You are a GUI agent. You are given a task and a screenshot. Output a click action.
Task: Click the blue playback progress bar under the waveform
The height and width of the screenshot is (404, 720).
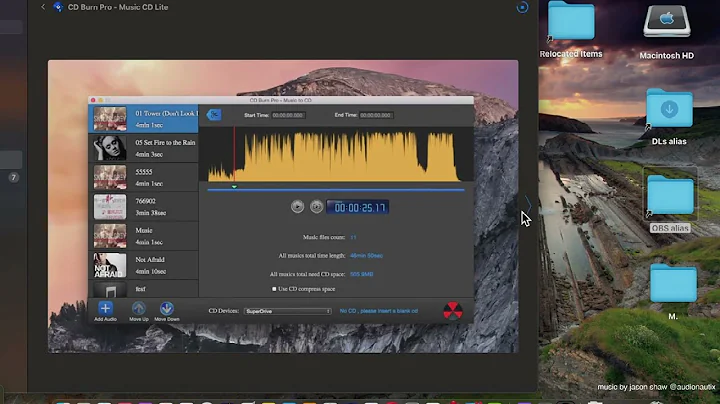[336, 189]
